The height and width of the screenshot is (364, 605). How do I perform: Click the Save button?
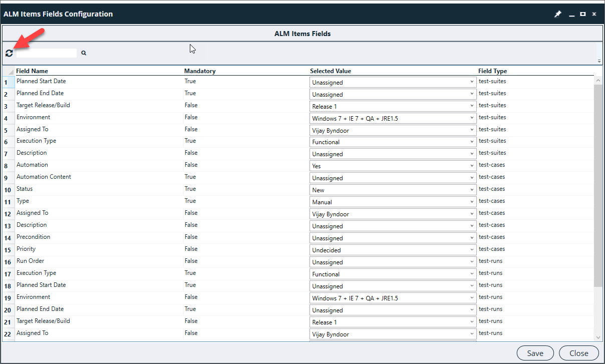535,353
